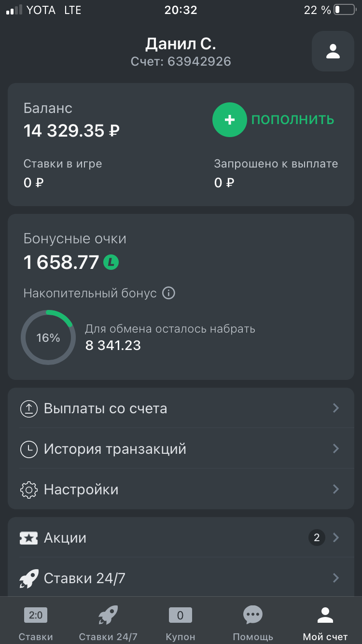Tap the settings gear icon
Screen dimensions: 362x644
pos(29,490)
